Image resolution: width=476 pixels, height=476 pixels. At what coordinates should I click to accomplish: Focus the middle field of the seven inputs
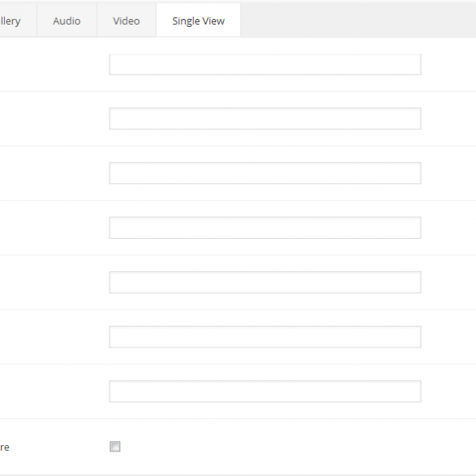tap(265, 228)
